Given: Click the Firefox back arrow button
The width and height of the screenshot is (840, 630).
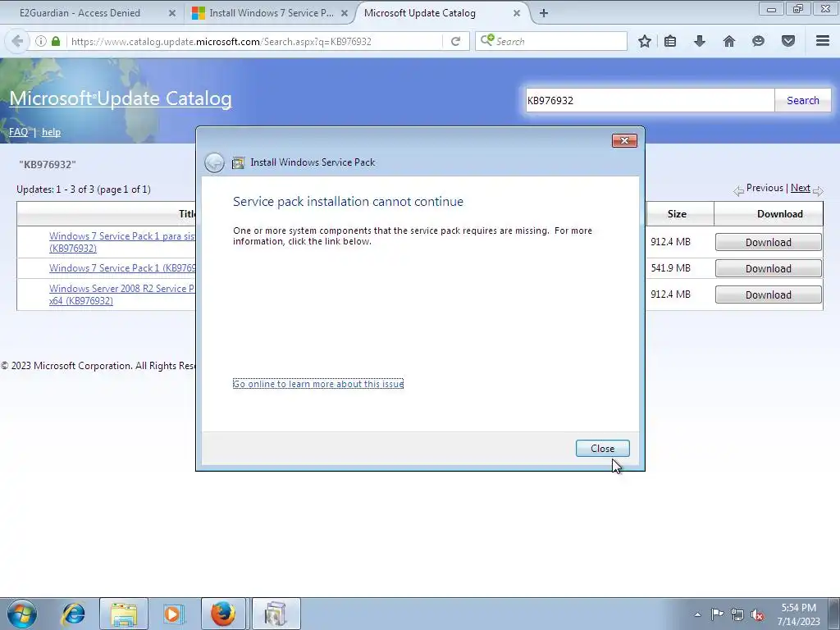Looking at the screenshot, I should point(17,41).
